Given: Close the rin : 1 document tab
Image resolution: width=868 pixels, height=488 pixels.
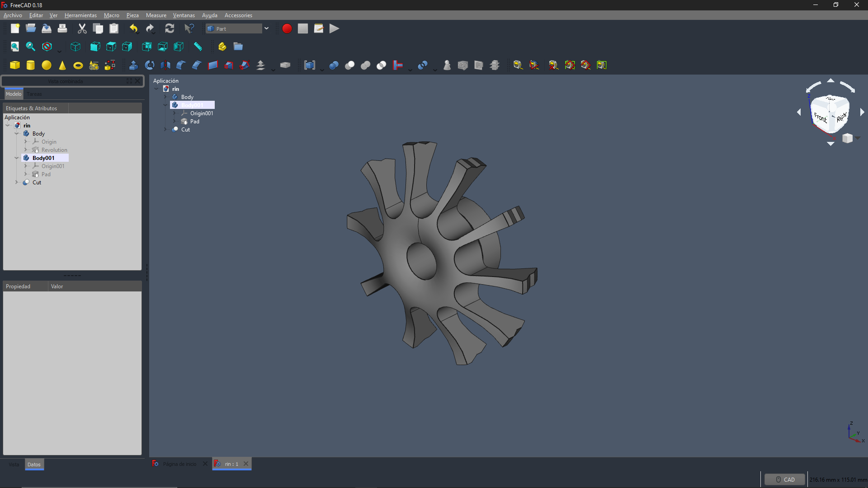Looking at the screenshot, I should pos(246,464).
